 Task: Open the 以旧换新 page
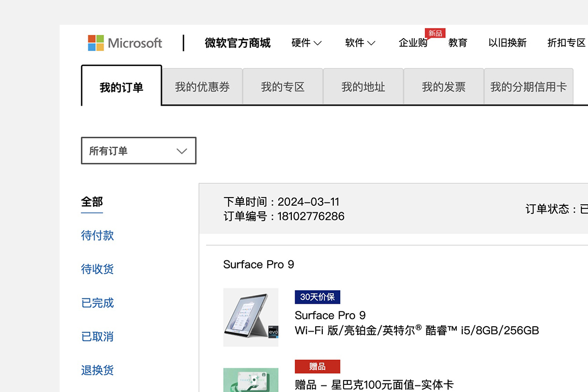click(x=507, y=43)
